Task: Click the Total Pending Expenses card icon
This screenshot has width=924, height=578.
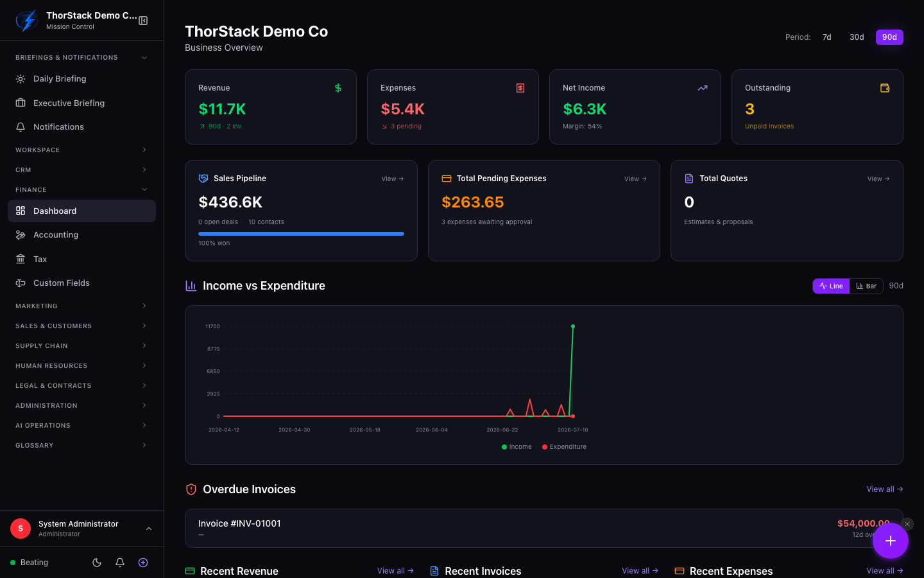Action: (447, 179)
